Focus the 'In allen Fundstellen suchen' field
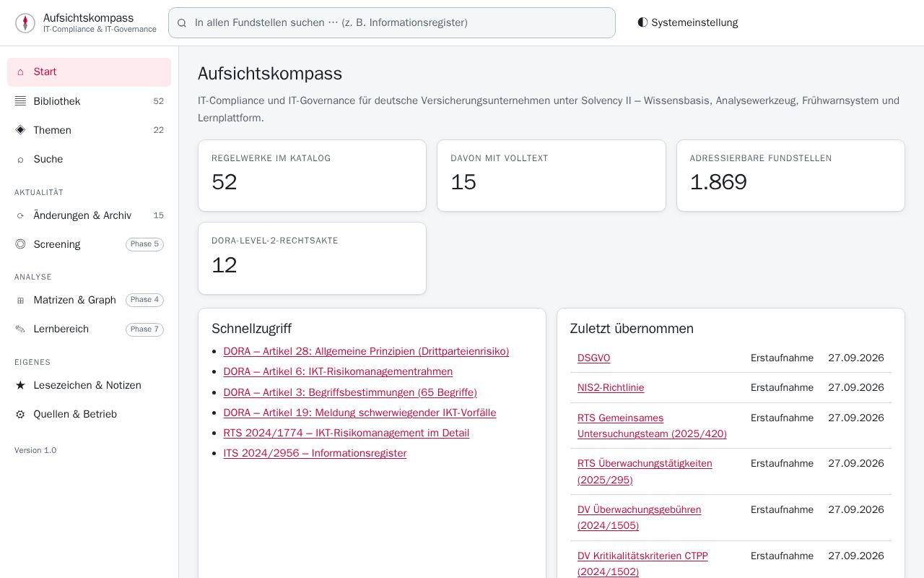The width and height of the screenshot is (924, 578). point(392,22)
